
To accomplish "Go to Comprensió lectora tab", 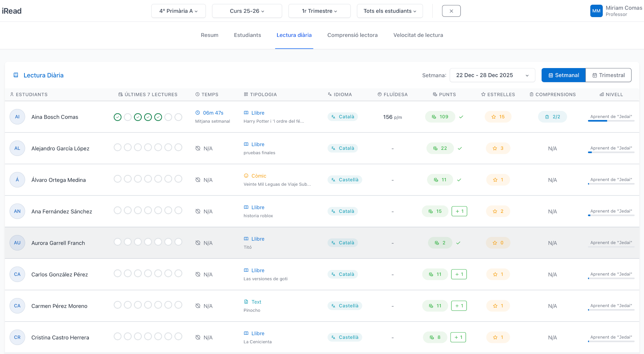I will 353,35.
